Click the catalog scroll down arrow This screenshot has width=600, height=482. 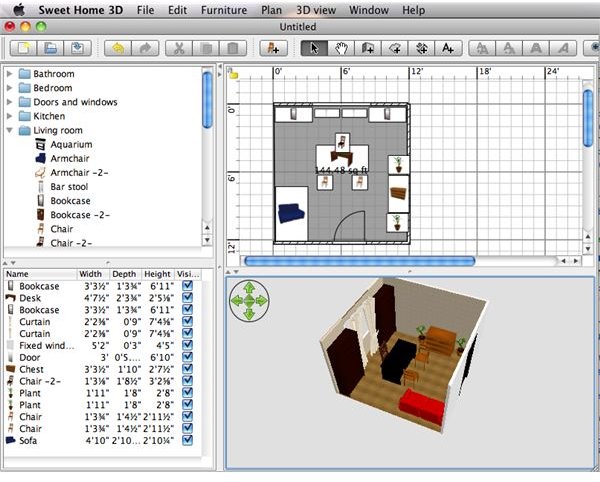[x=207, y=240]
